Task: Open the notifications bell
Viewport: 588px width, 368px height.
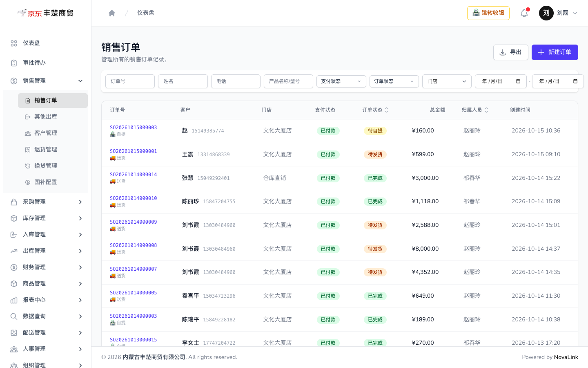Action: pyautogui.click(x=524, y=13)
